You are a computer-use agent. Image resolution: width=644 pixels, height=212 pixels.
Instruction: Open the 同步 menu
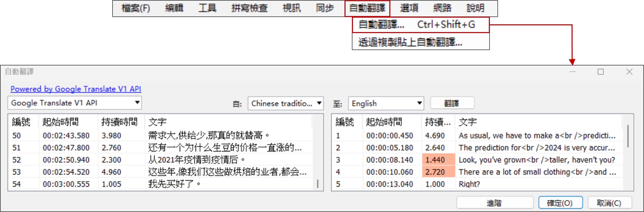coord(324,8)
